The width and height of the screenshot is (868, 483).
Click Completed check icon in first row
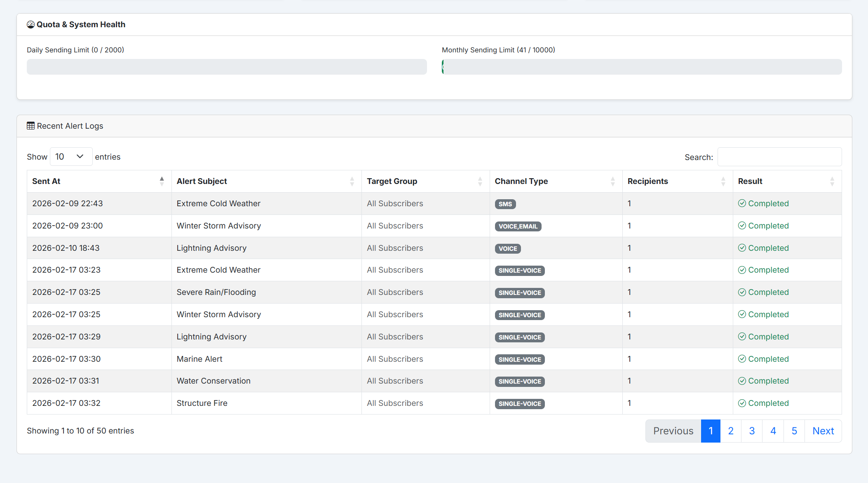point(742,203)
